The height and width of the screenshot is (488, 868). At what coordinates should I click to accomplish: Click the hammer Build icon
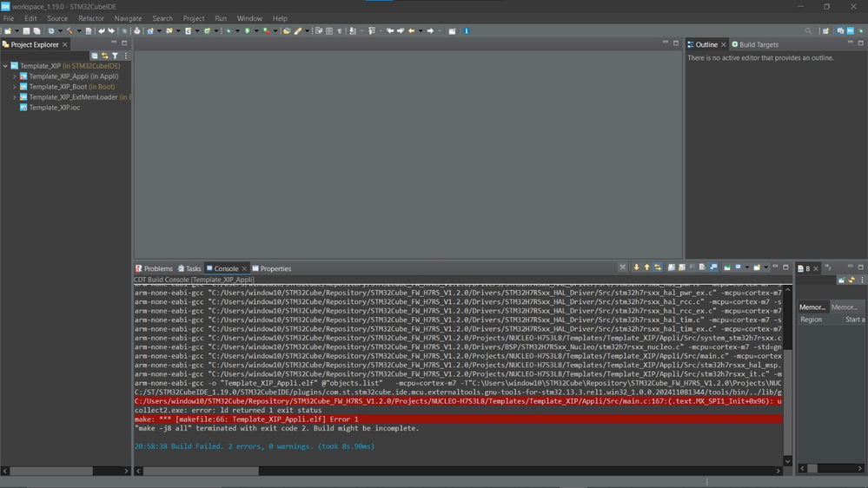[70, 31]
